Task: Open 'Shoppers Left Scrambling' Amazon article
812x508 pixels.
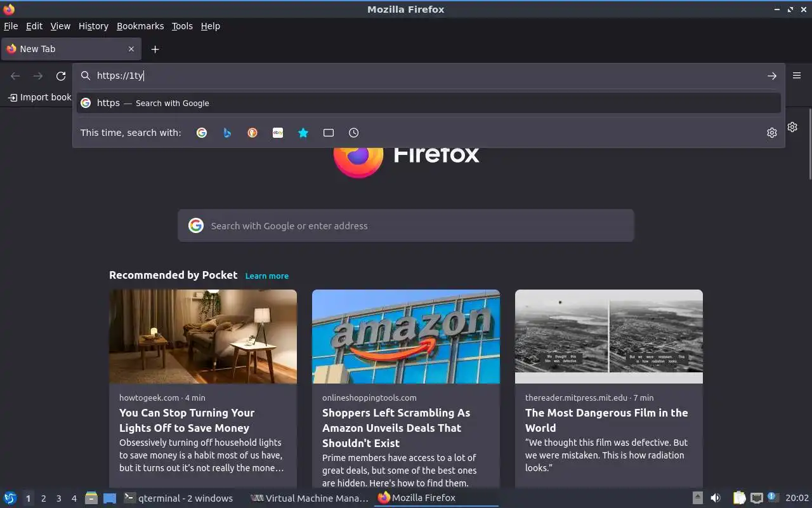Action: (396, 428)
